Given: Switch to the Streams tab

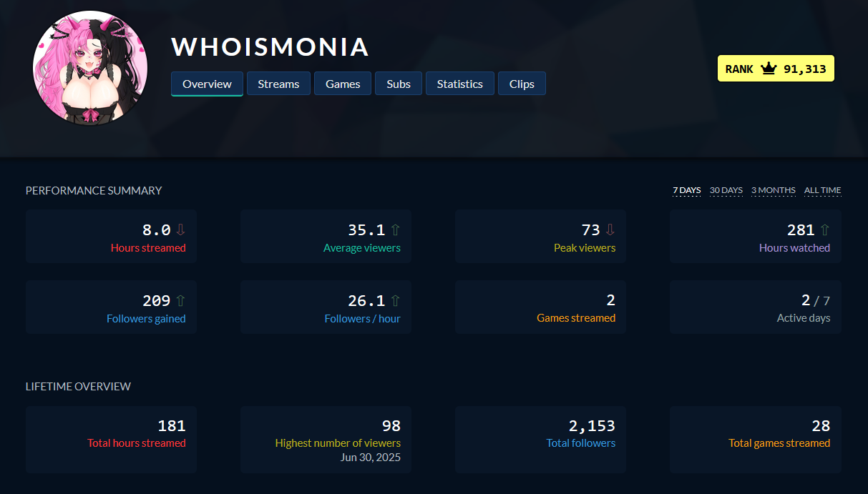Looking at the screenshot, I should click(x=278, y=84).
